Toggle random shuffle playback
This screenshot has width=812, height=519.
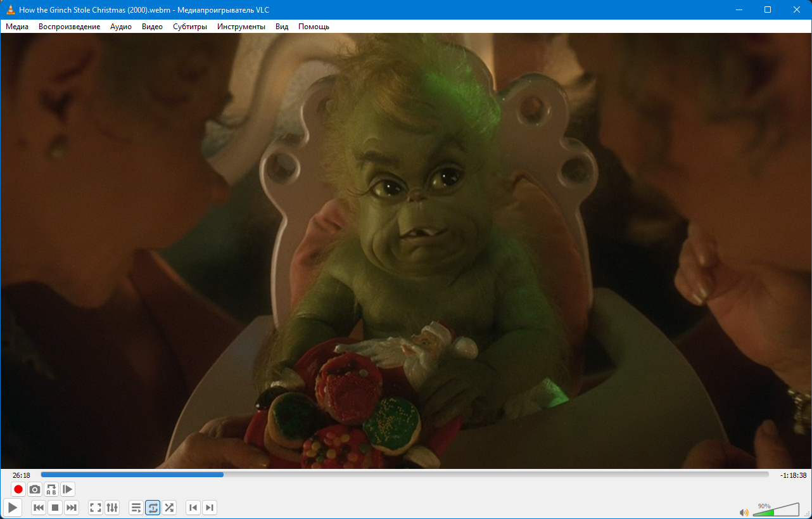click(x=169, y=508)
